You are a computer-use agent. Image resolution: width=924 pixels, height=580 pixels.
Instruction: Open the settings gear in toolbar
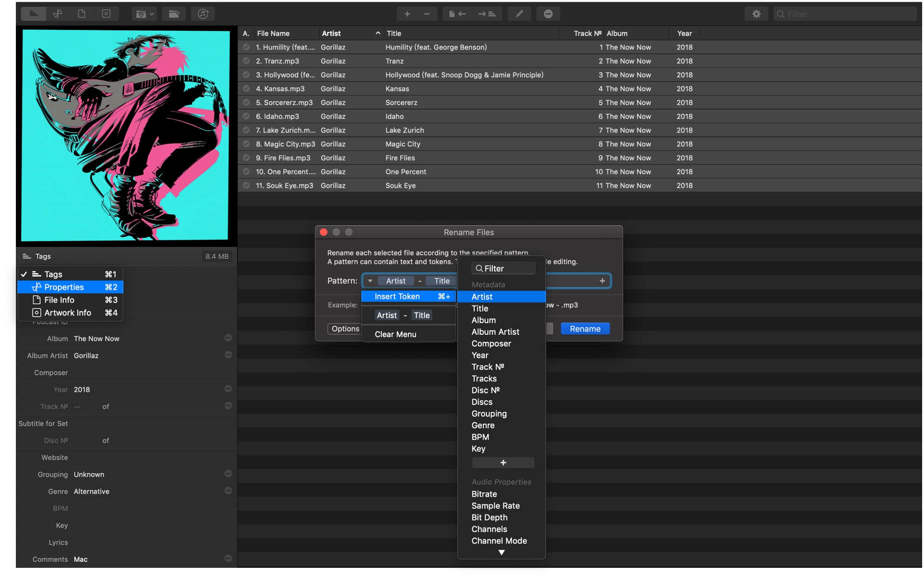tap(756, 14)
